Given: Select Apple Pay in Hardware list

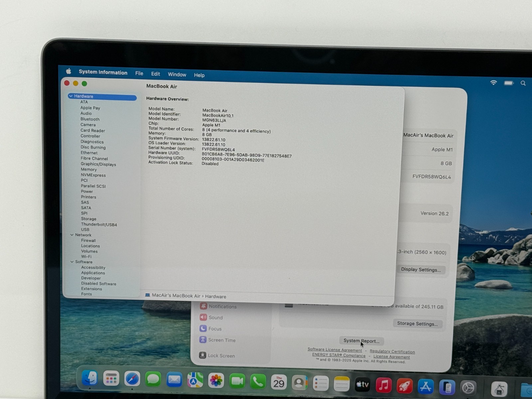Looking at the screenshot, I should pyautogui.click(x=90, y=108).
